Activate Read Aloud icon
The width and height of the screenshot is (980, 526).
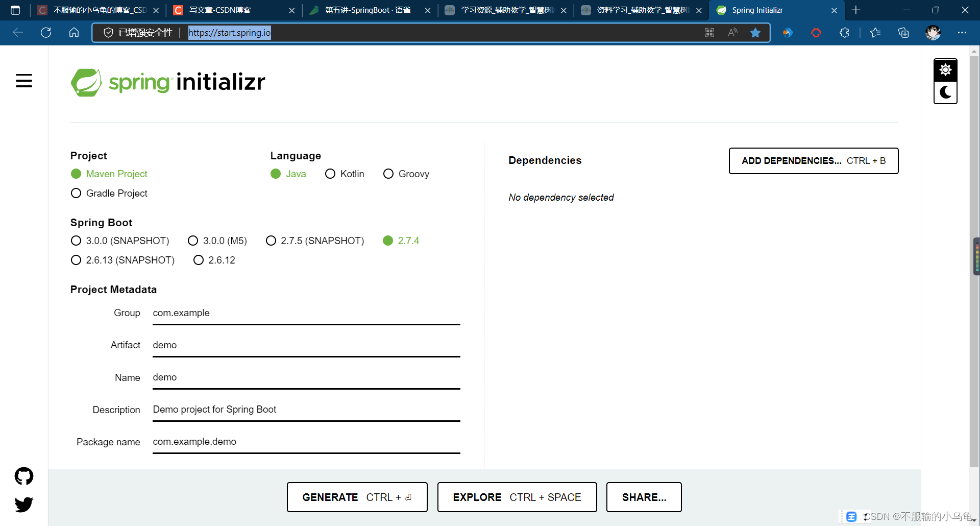click(x=732, y=33)
